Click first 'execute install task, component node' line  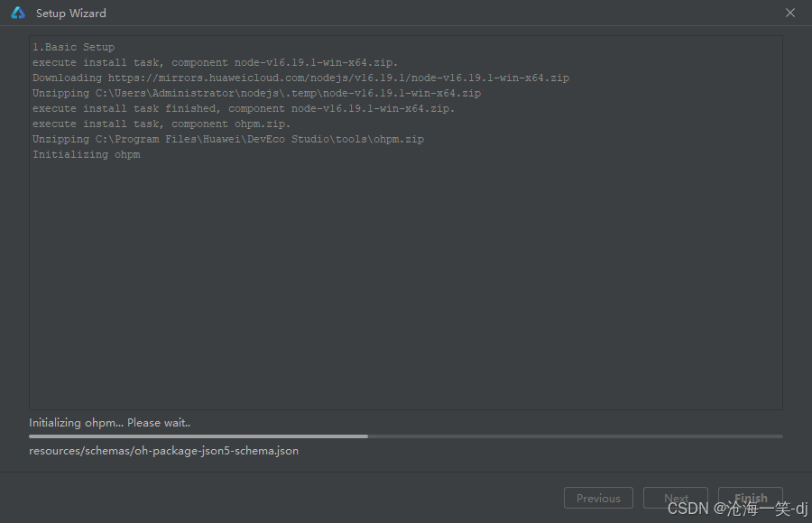tap(216, 62)
